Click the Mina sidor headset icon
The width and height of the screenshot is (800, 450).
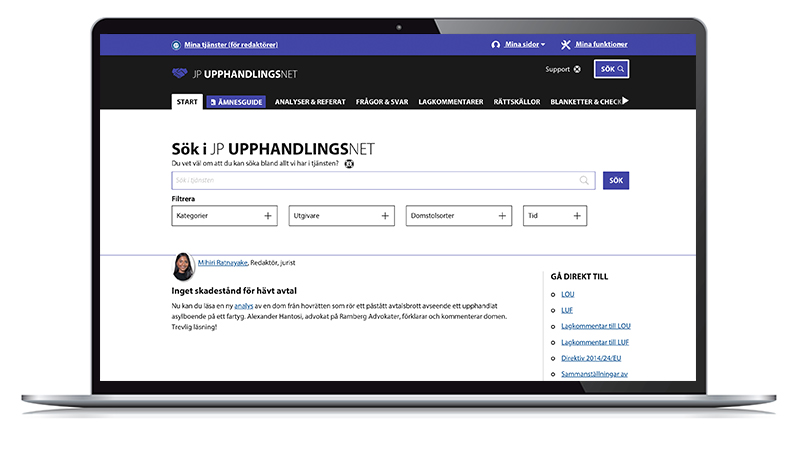coord(495,45)
